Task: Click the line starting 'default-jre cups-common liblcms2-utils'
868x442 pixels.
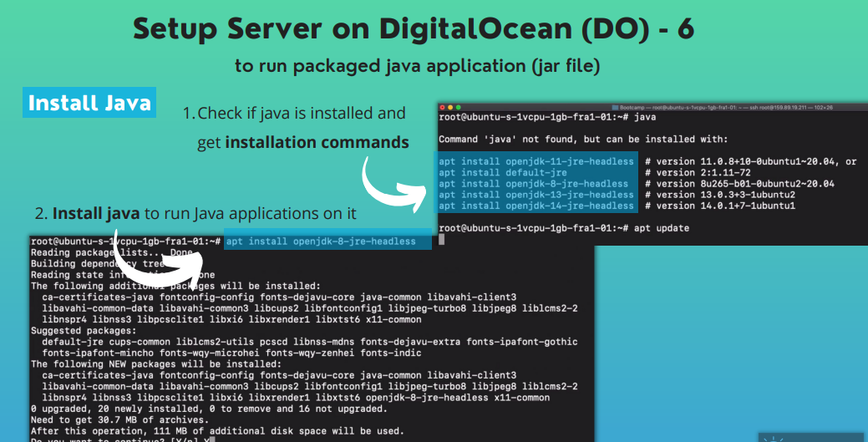Action: pos(310,342)
